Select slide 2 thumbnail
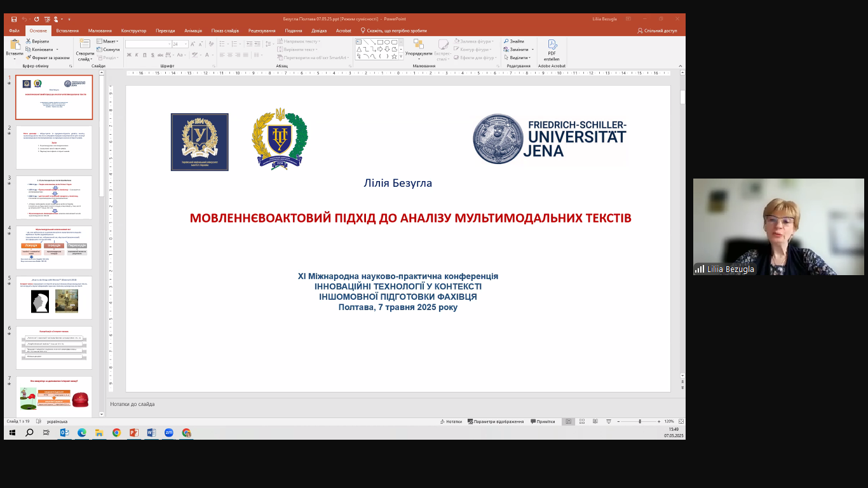 coord(54,147)
